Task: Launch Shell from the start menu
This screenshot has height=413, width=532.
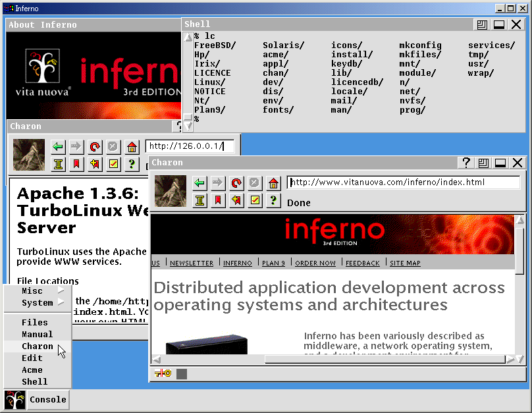Action: tap(38, 382)
